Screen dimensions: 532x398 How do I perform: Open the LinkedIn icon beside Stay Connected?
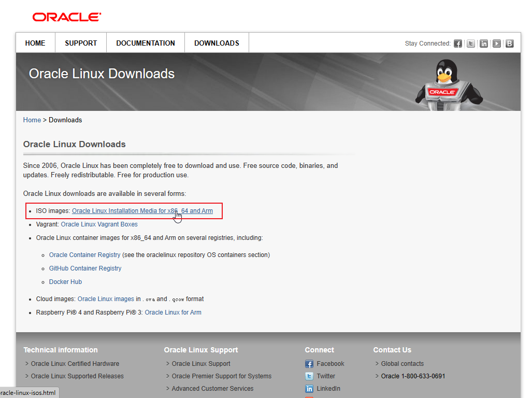click(483, 44)
